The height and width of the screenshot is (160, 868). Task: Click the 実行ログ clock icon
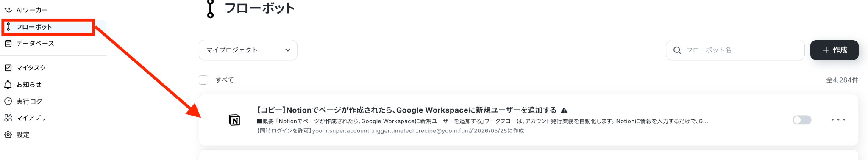coord(8,101)
